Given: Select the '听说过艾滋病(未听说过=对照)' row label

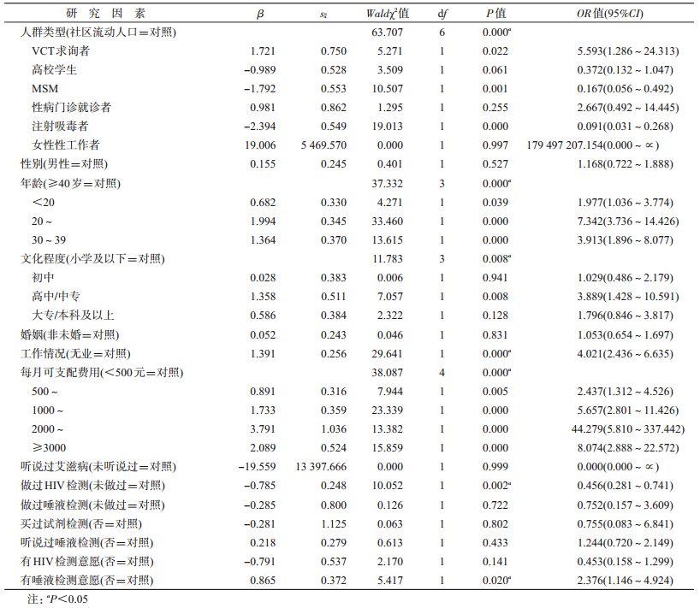Looking at the screenshot, I should [x=98, y=466].
